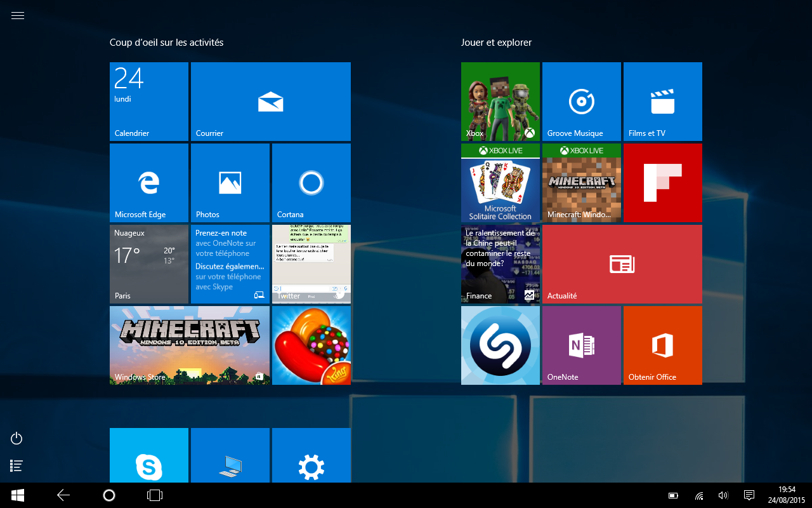Click the taskbar back arrow
Screen dimensions: 812x508
click(63, 495)
